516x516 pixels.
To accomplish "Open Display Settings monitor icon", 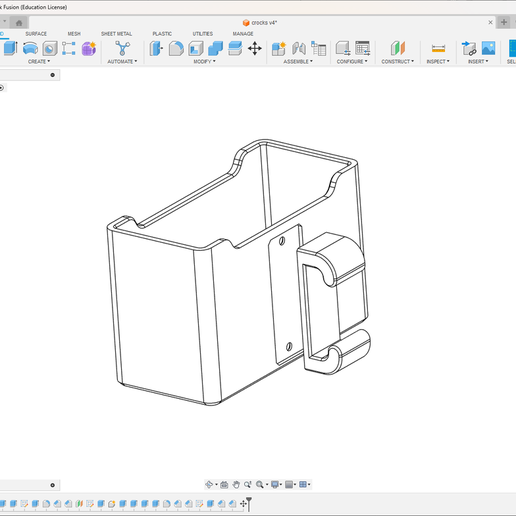I will tap(275, 484).
